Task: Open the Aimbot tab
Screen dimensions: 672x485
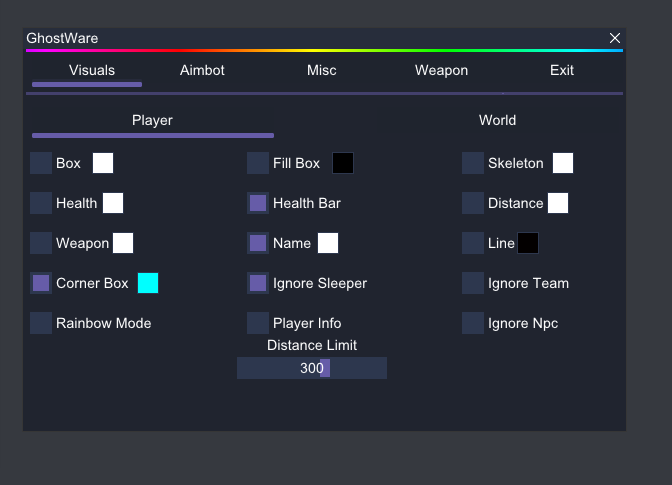Action: (x=202, y=70)
